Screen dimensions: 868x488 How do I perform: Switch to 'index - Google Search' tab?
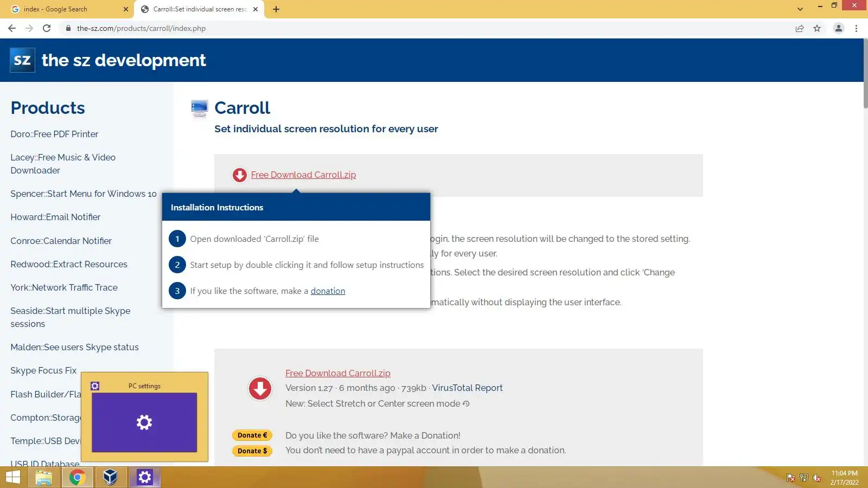click(x=68, y=9)
